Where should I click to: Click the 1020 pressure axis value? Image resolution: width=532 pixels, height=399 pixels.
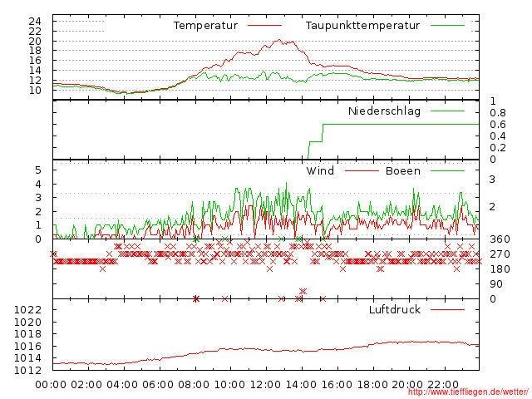point(27,322)
